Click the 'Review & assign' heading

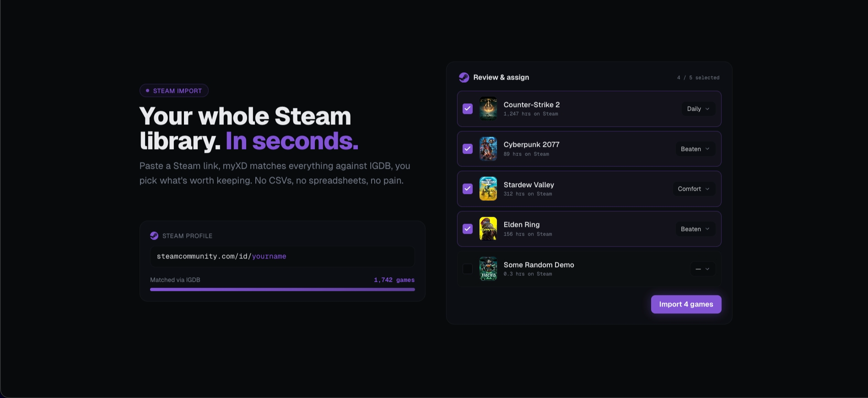click(501, 77)
